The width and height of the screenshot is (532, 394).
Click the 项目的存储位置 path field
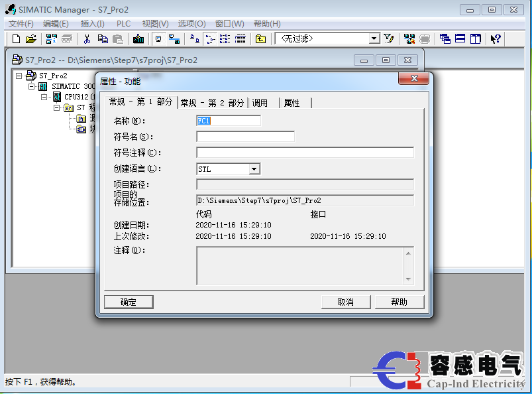[305, 200]
